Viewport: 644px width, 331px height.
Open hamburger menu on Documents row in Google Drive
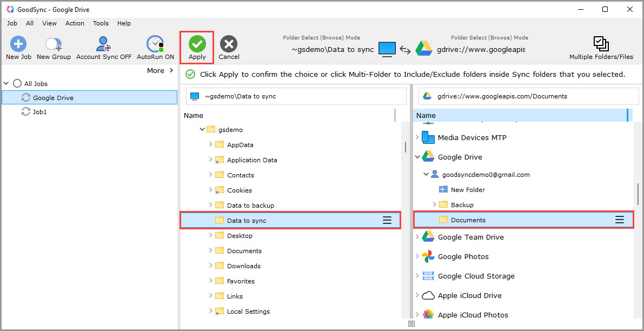click(x=620, y=220)
